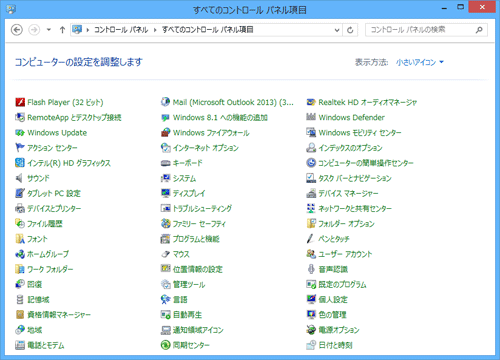Open the システム icon
The image size is (500, 360).
point(166,178)
